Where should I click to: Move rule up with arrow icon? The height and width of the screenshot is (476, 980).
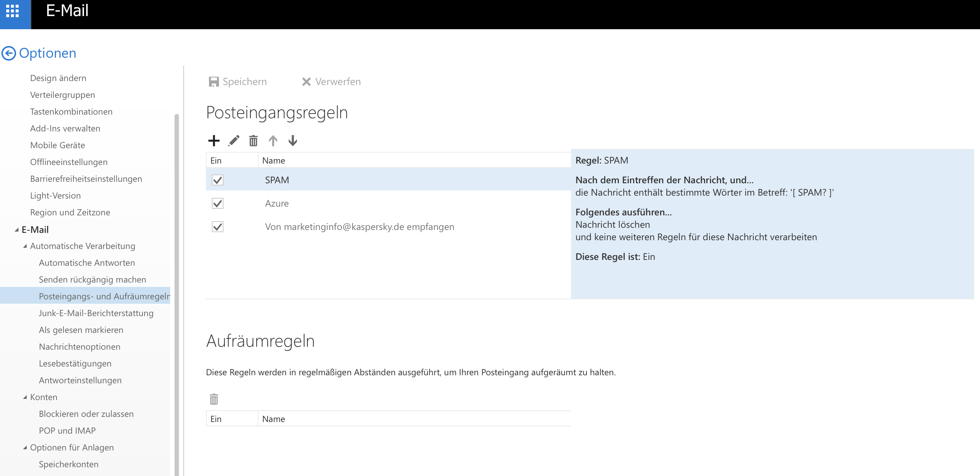coord(273,141)
